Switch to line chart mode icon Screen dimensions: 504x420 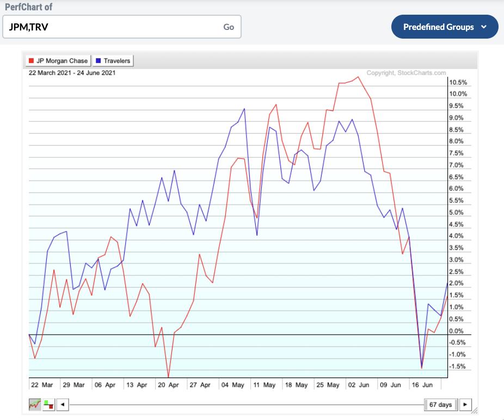35,405
